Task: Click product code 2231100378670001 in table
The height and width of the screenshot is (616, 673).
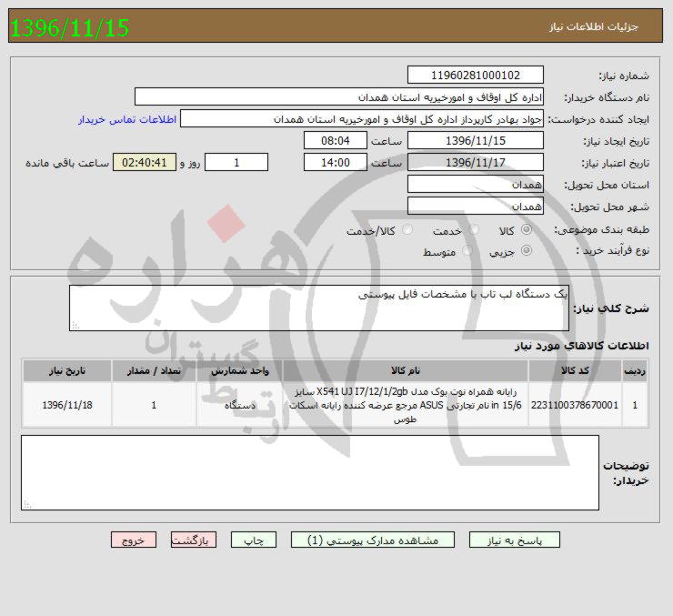Action: pyautogui.click(x=575, y=406)
